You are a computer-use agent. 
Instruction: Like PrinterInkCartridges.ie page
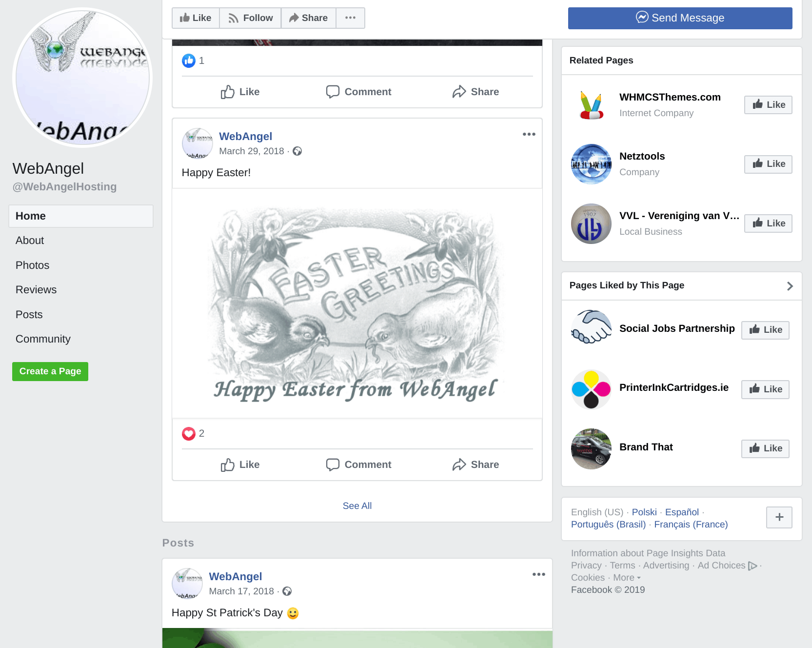pyautogui.click(x=765, y=389)
